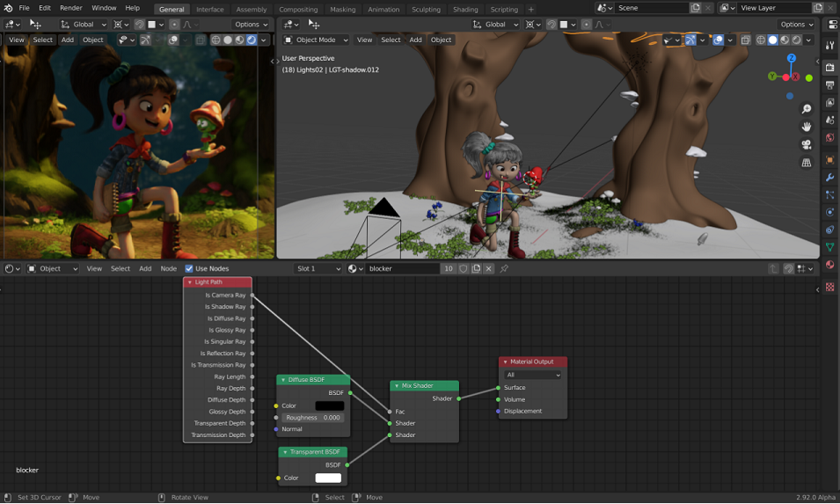The height and width of the screenshot is (504, 840).
Task: Toggle X-ray in the right viewport header
Action: point(745,40)
